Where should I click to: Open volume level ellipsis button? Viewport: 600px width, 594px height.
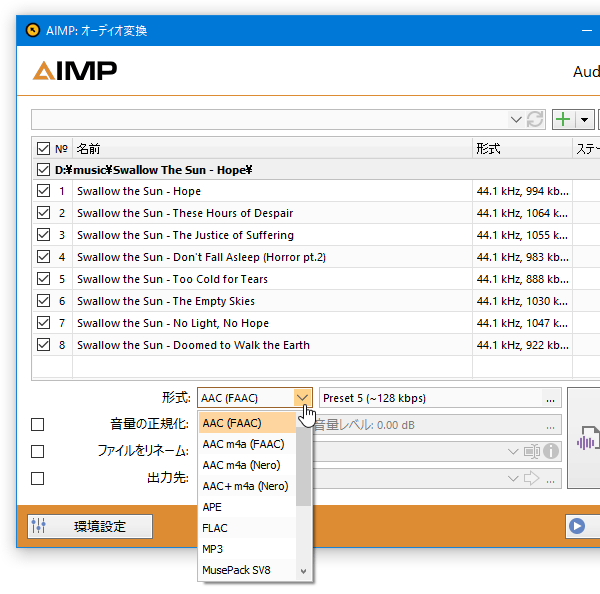(x=550, y=426)
